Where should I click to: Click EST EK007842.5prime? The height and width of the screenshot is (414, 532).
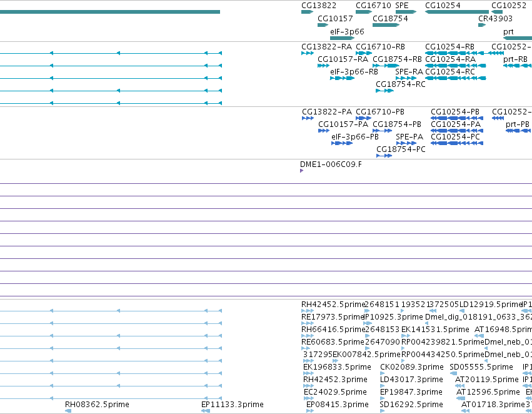pos(335,361)
